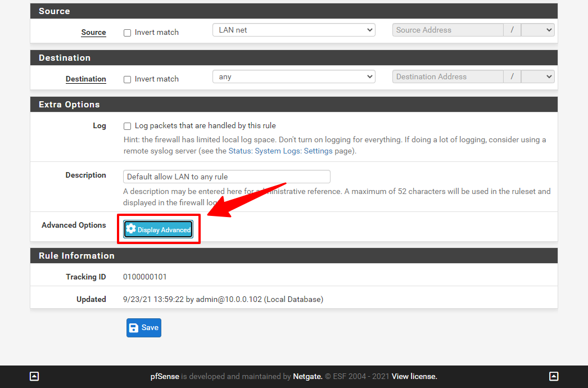Open the Source type dropdown showing LAN net
588x388 pixels.
[293, 30]
